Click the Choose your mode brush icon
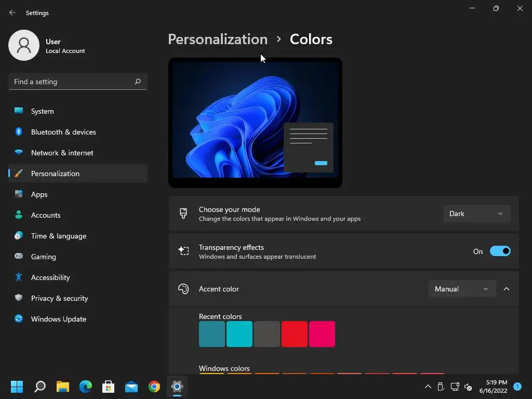Viewport: 532px width, 399px height. (x=183, y=214)
